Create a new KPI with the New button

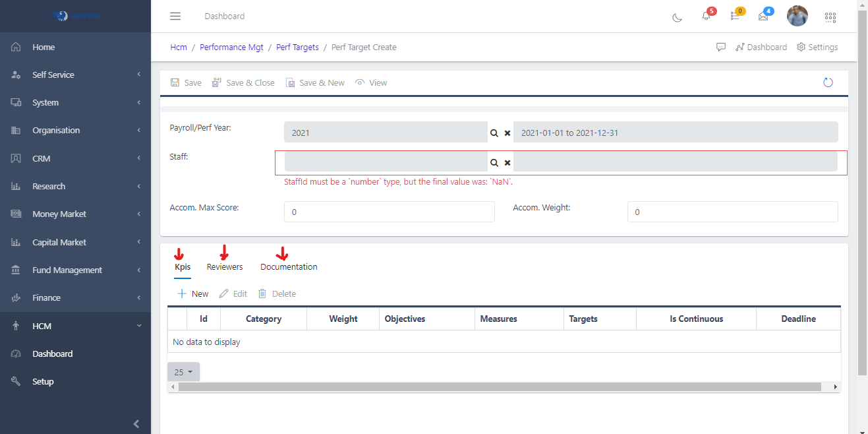[192, 293]
